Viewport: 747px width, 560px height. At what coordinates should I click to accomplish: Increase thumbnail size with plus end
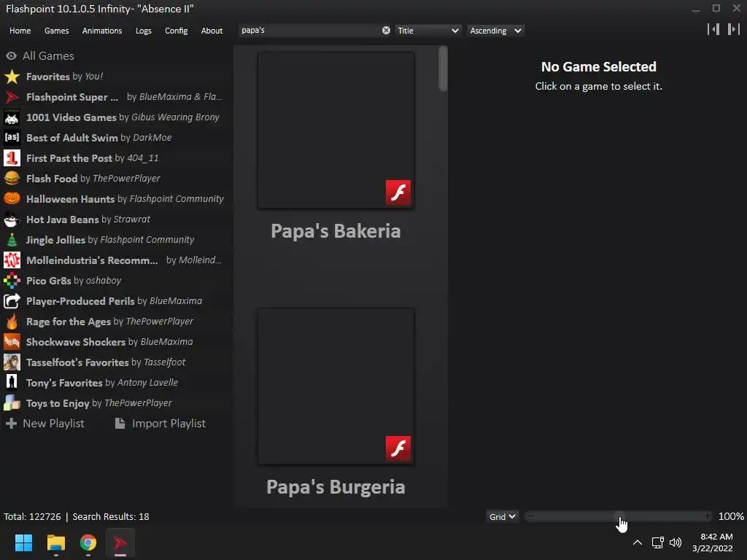click(x=708, y=517)
